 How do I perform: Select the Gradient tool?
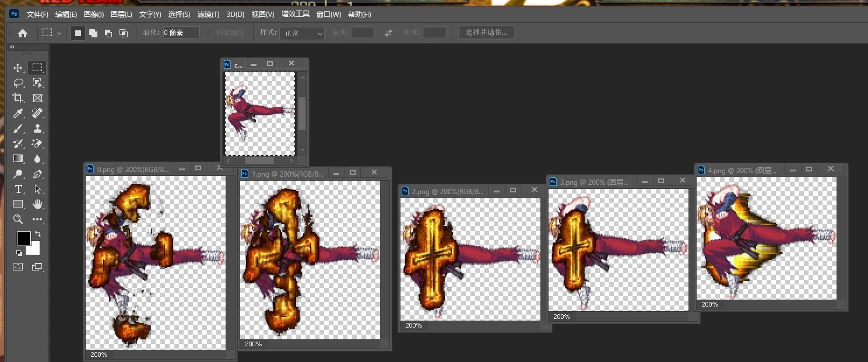tap(18, 159)
